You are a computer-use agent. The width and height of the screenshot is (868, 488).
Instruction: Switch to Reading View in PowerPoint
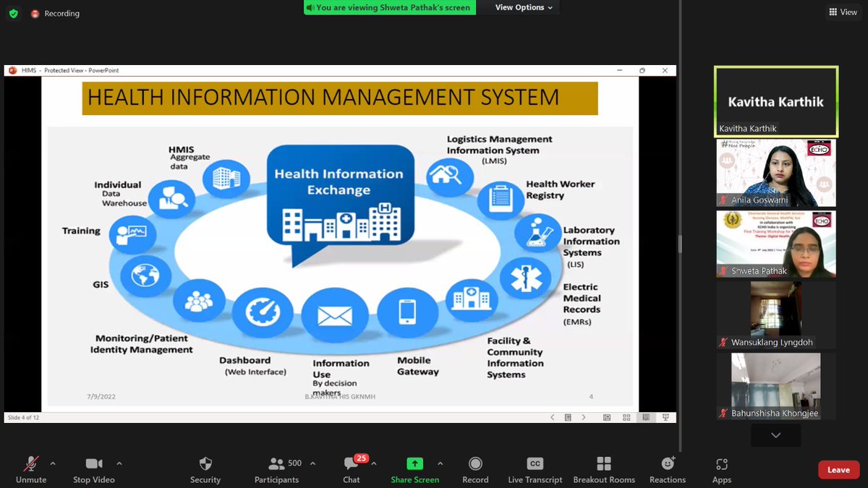coord(646,417)
